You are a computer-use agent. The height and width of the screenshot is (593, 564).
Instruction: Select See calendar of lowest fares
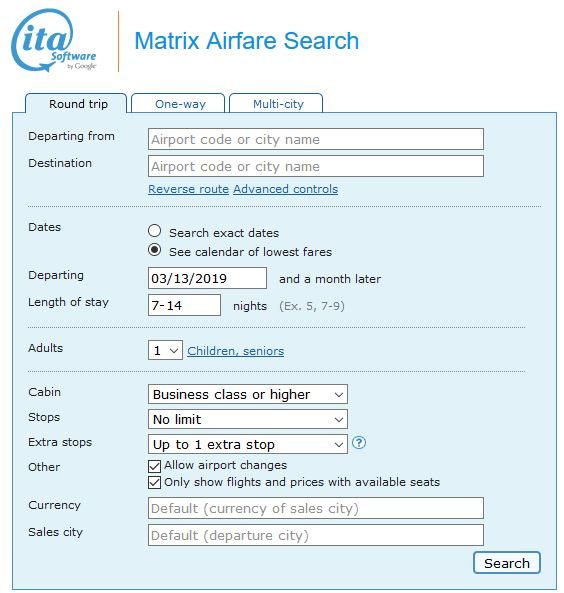[x=154, y=250]
